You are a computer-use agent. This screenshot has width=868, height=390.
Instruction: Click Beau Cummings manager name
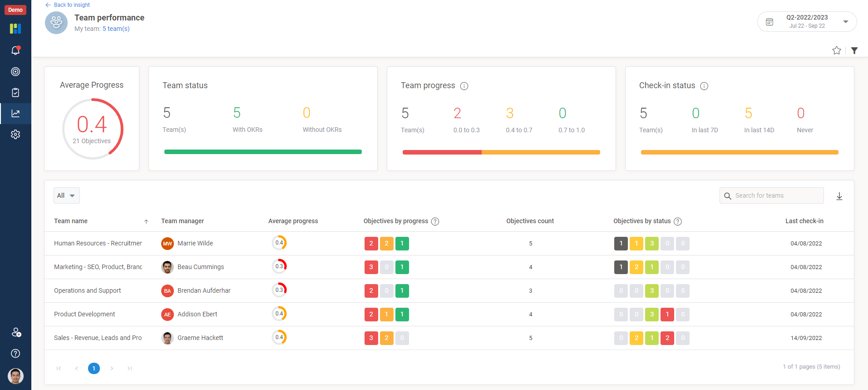(201, 267)
